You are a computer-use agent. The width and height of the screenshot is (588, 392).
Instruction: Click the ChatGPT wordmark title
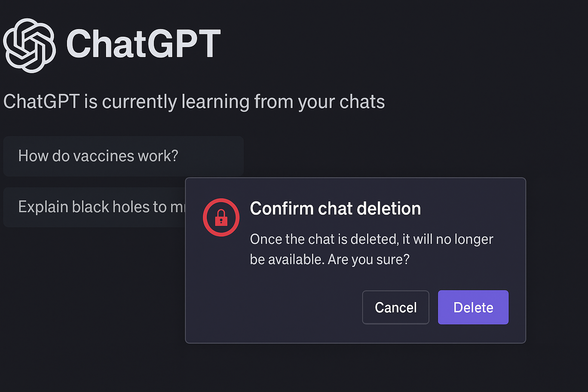(x=144, y=44)
